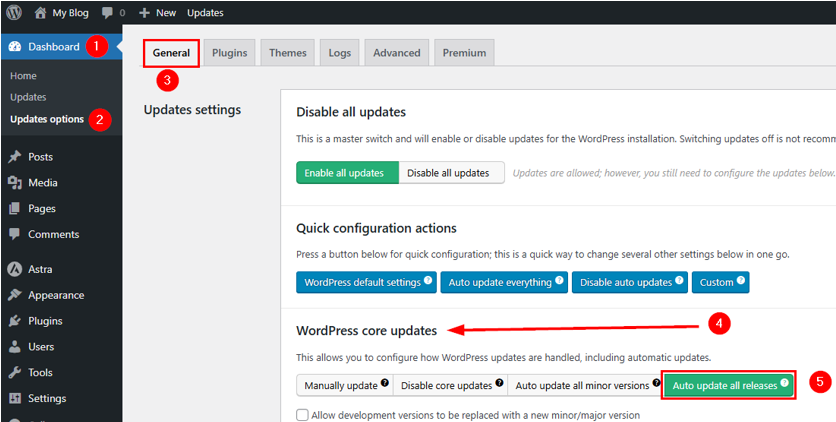Image resolution: width=836 pixels, height=422 pixels.
Task: Select Disable all updates toggle
Action: point(451,173)
